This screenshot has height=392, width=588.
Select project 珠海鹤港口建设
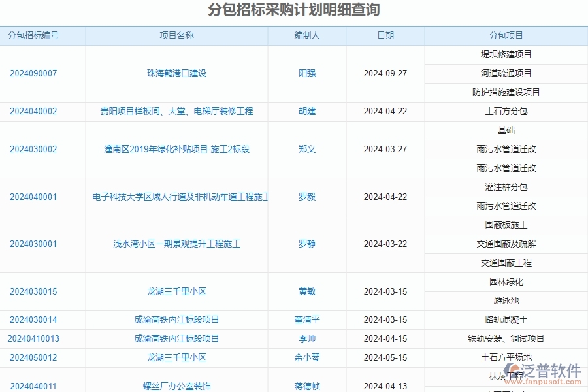pyautogui.click(x=178, y=73)
